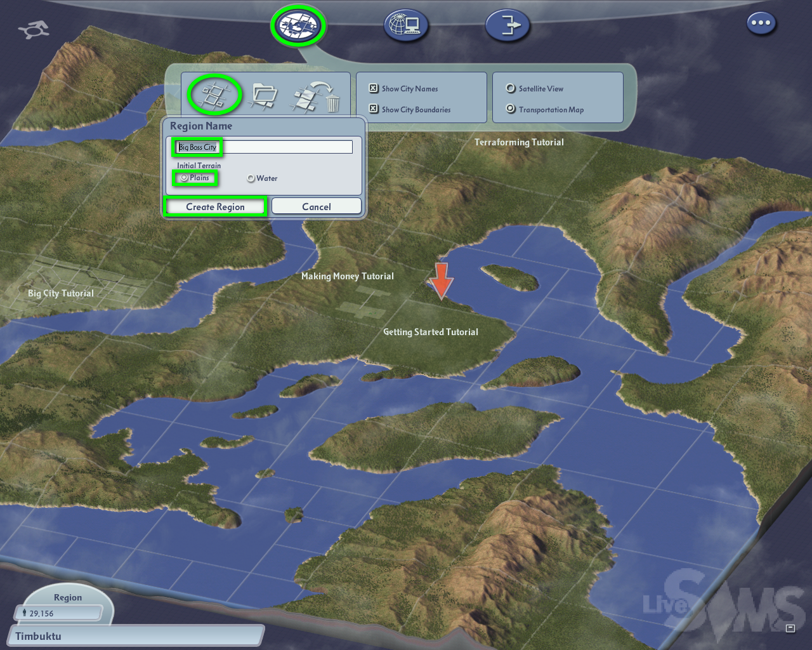Viewport: 812px width, 650px height.
Task: Select the Terraforming Tutorial city
Action: [x=519, y=142]
